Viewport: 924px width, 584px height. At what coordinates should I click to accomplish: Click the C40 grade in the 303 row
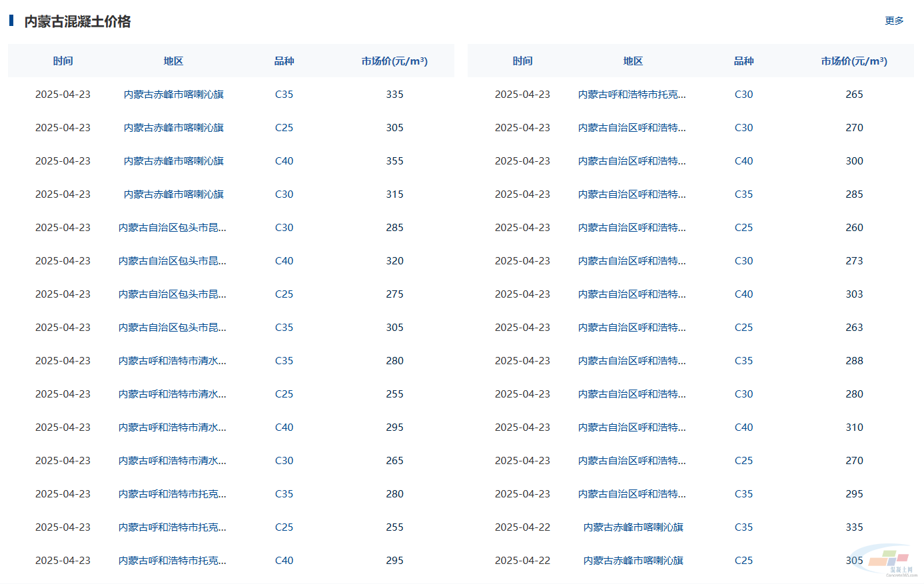(x=743, y=294)
